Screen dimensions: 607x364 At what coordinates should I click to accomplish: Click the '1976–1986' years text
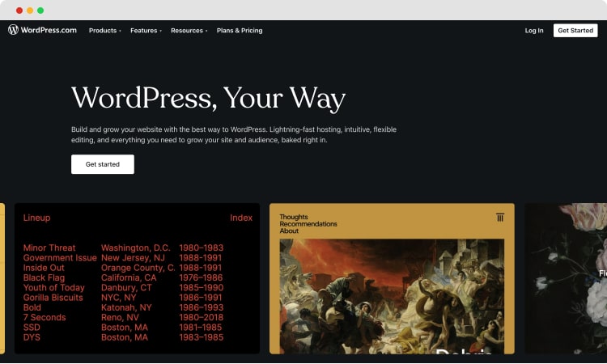click(x=201, y=277)
